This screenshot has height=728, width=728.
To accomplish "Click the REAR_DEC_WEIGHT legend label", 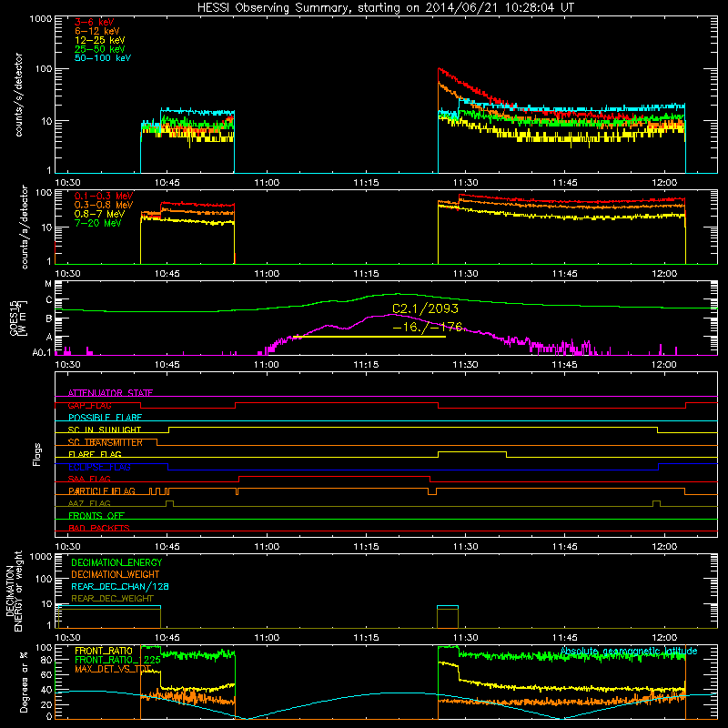I will click(x=112, y=599).
